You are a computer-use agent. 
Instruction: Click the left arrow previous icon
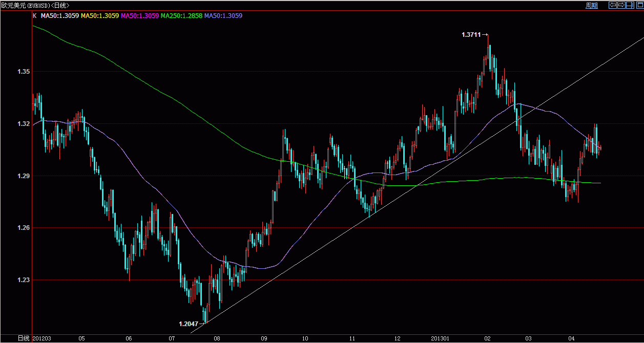pos(613,5)
